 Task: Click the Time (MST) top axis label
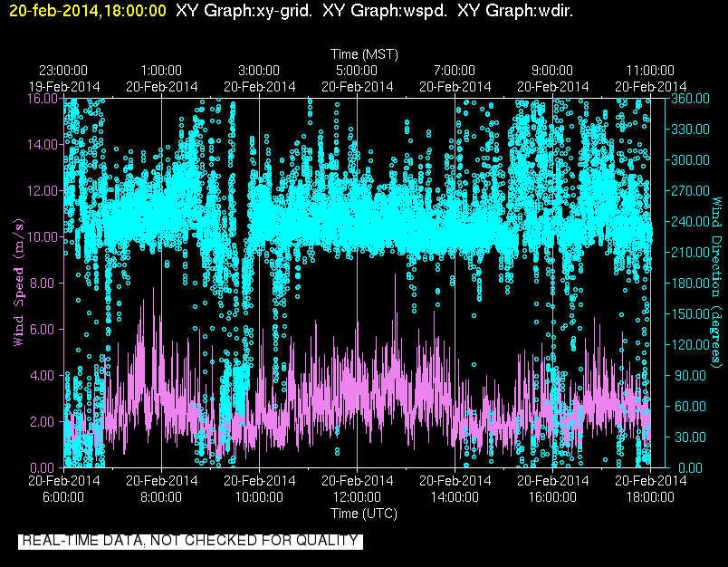point(364,54)
